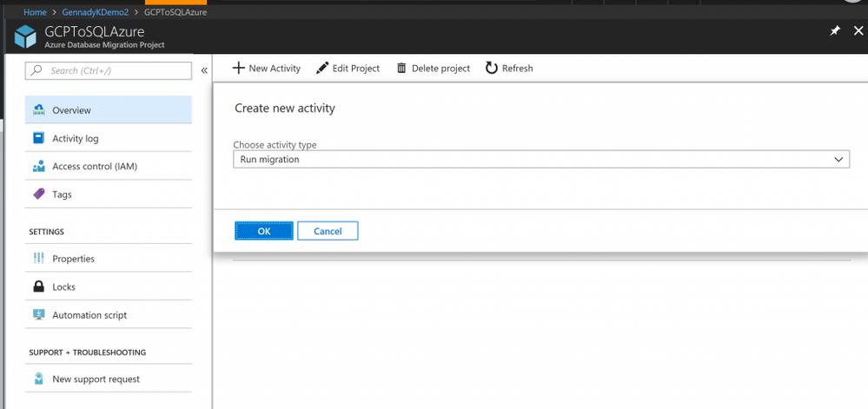This screenshot has height=409, width=868.
Task: Click the purple Tags icon
Action: pyautogui.click(x=39, y=195)
